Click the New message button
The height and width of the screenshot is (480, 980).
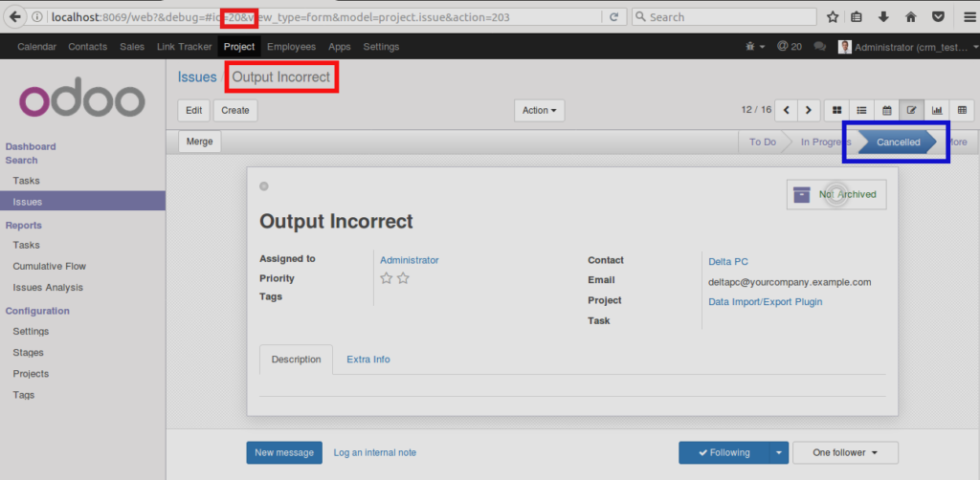284,452
